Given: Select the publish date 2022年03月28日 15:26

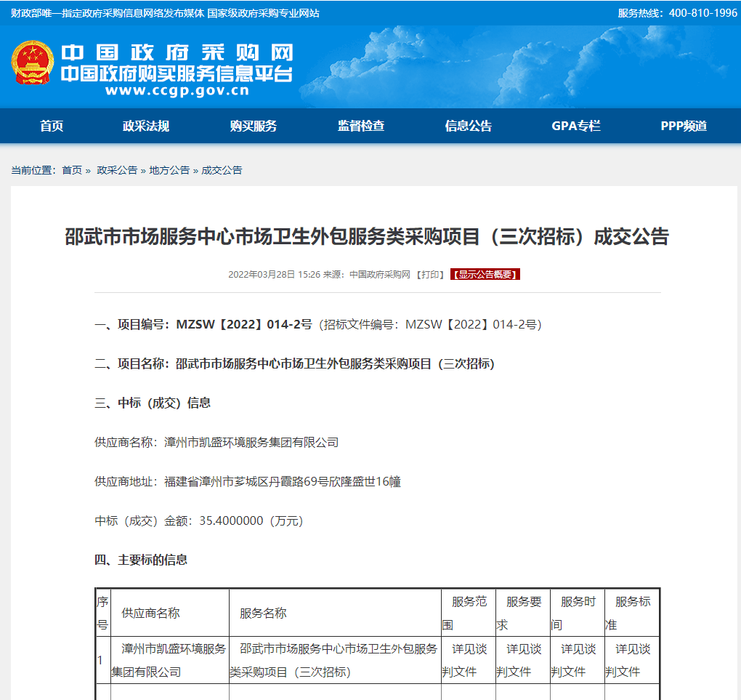Looking at the screenshot, I should [274, 275].
